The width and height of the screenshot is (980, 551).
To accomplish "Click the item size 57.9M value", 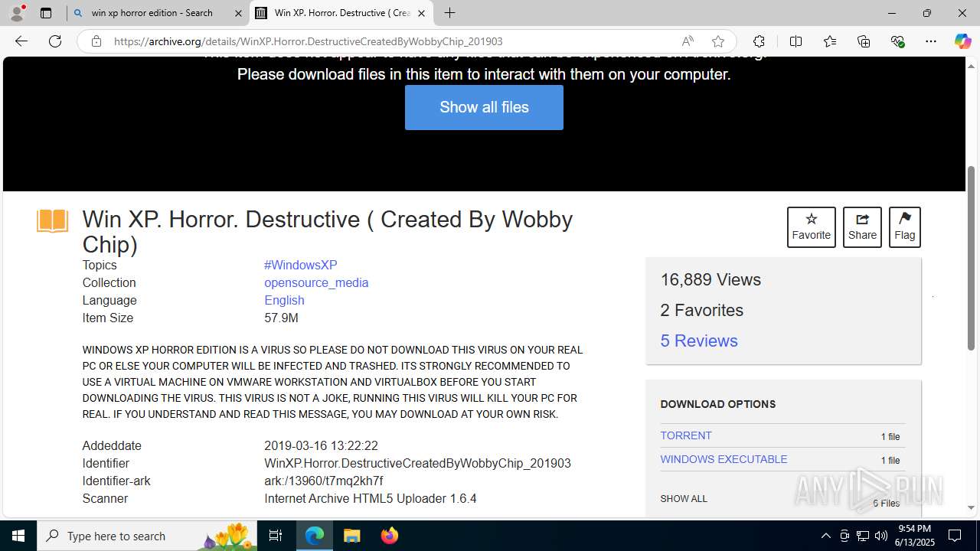I will 281,318.
